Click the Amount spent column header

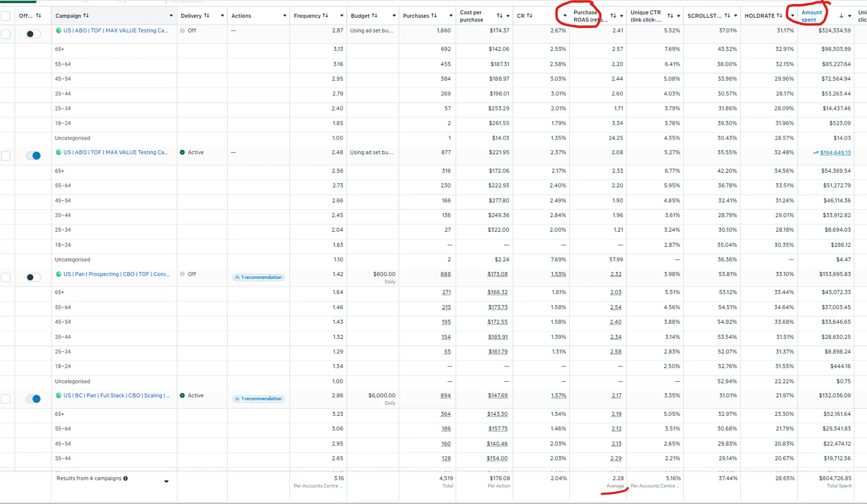tap(812, 16)
